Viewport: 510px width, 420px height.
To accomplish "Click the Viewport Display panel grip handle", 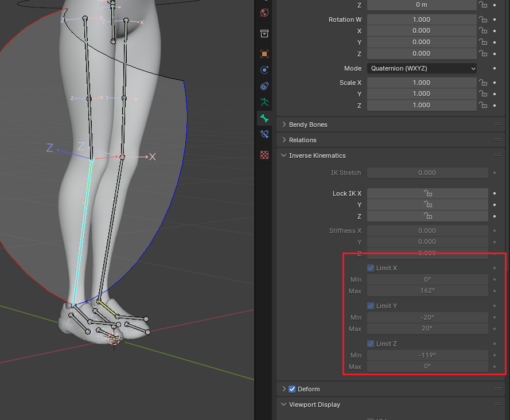I will coord(497,405).
